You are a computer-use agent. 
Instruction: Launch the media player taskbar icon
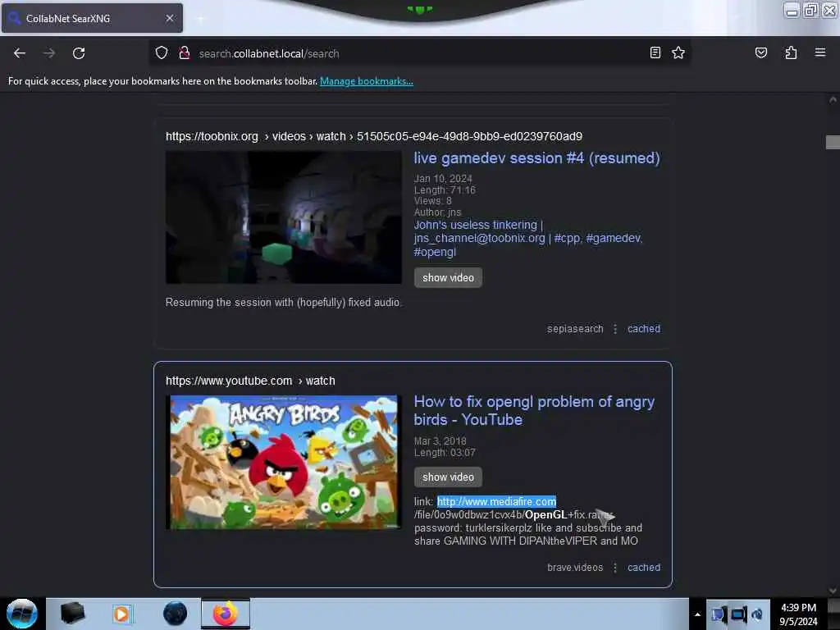click(x=122, y=614)
